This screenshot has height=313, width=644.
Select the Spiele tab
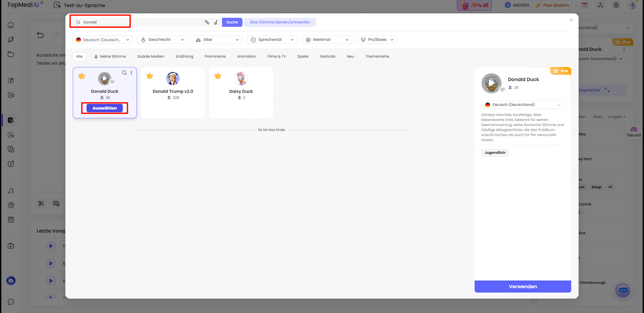pos(303,56)
